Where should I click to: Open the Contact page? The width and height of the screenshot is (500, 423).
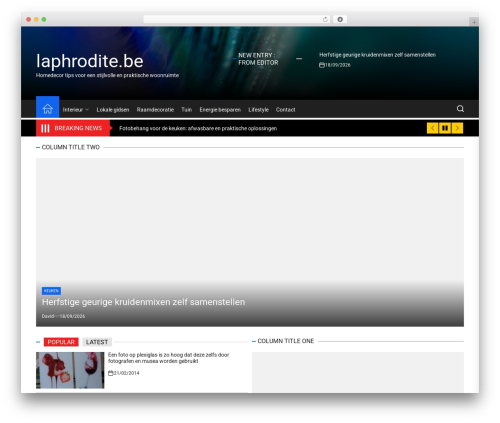tap(285, 110)
